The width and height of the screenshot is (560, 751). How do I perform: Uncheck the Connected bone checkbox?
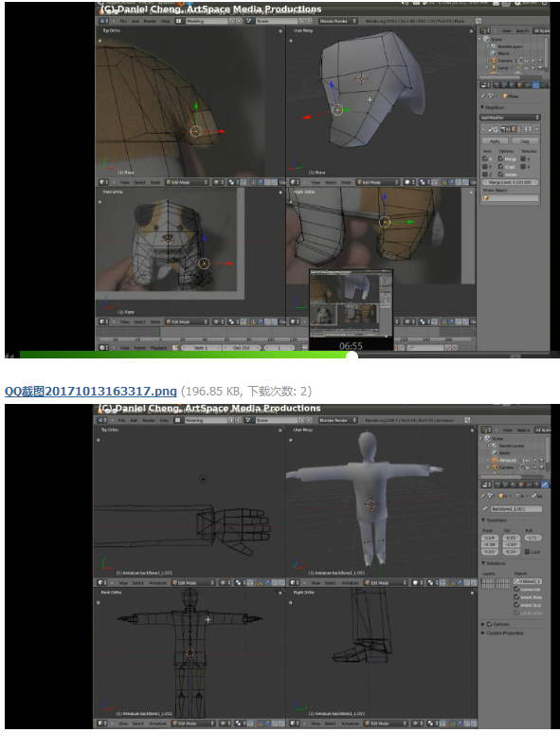click(x=516, y=589)
